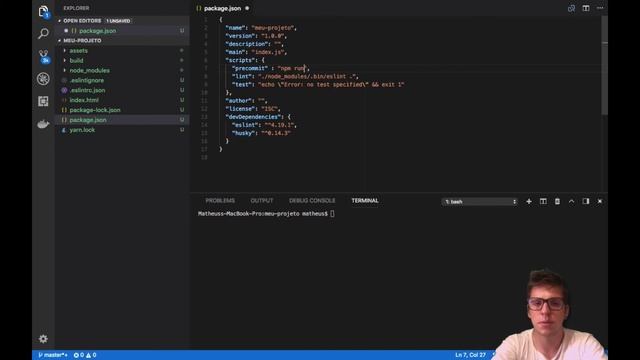Open the Source Control view
Image resolution: width=640 pixels, height=360 pixels.
43,56
